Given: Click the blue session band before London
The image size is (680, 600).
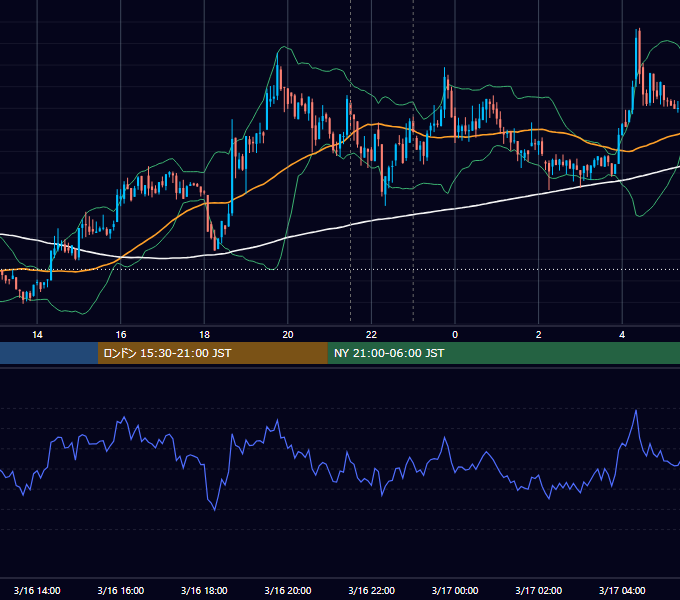Looking at the screenshot, I should [49, 353].
